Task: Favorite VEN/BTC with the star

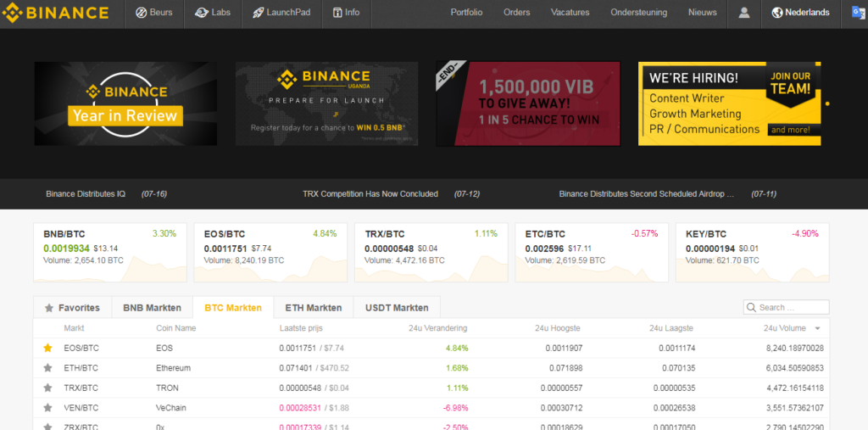Action: point(48,408)
